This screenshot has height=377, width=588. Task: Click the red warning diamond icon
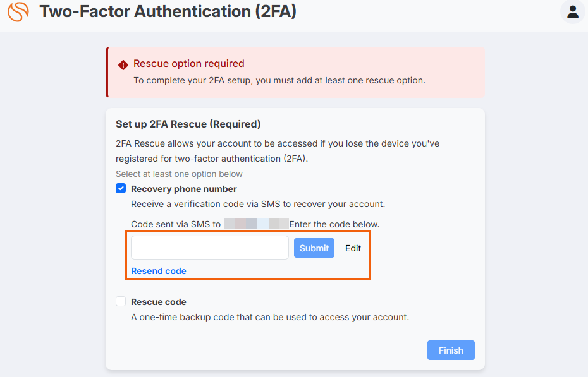(x=123, y=65)
